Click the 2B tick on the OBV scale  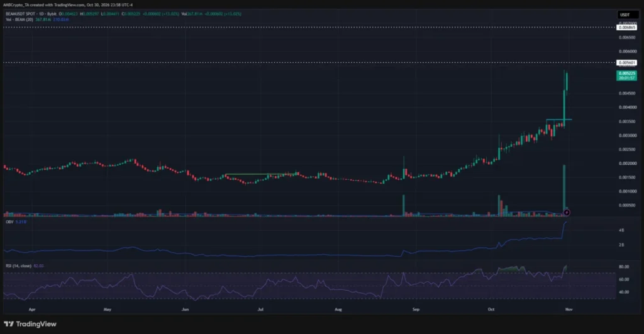point(621,245)
